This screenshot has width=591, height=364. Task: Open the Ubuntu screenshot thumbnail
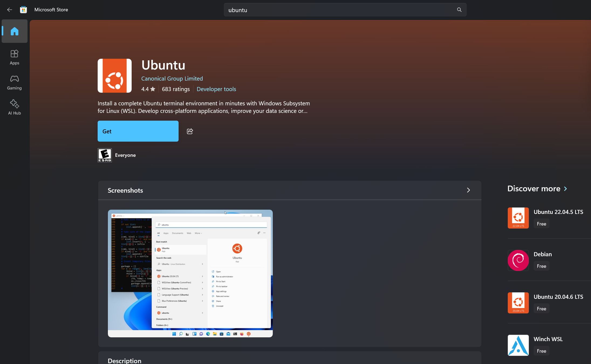coord(190,273)
